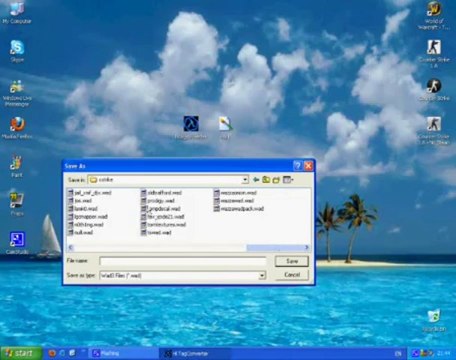Click the file list left scroll arrow
This screenshot has height=360, width=456.
[70, 247]
